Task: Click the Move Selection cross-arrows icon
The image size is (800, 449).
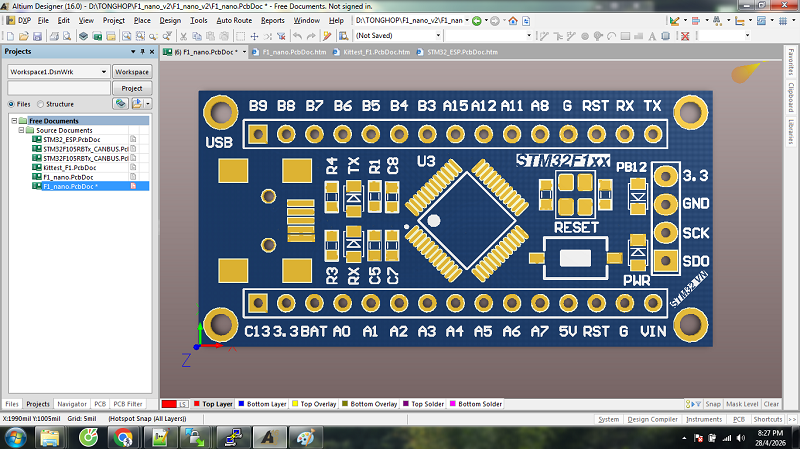Action: (254, 36)
